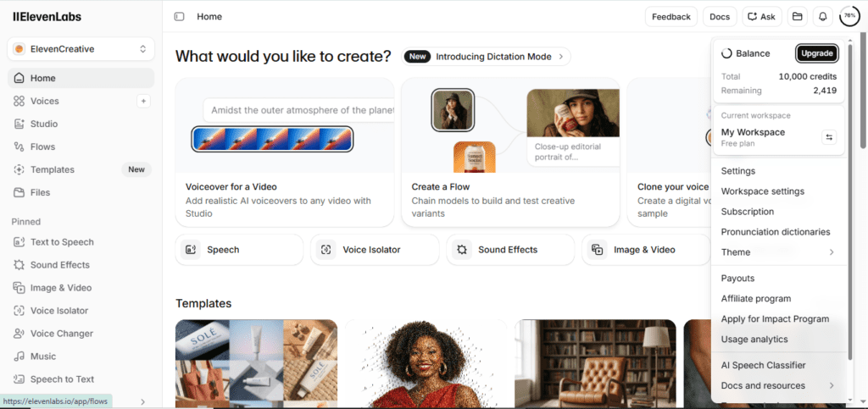Open the files folder icon in top bar
This screenshot has height=409, width=868.
click(x=797, y=17)
